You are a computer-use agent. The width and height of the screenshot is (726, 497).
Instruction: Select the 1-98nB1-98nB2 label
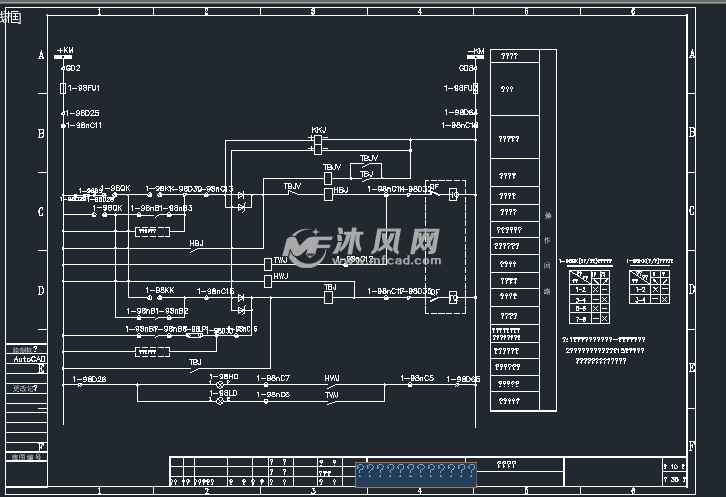coord(157,311)
